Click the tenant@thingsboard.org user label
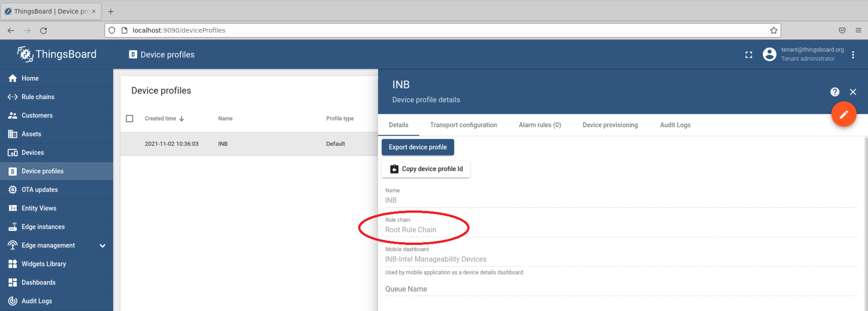The height and width of the screenshot is (311, 868). pos(813,50)
